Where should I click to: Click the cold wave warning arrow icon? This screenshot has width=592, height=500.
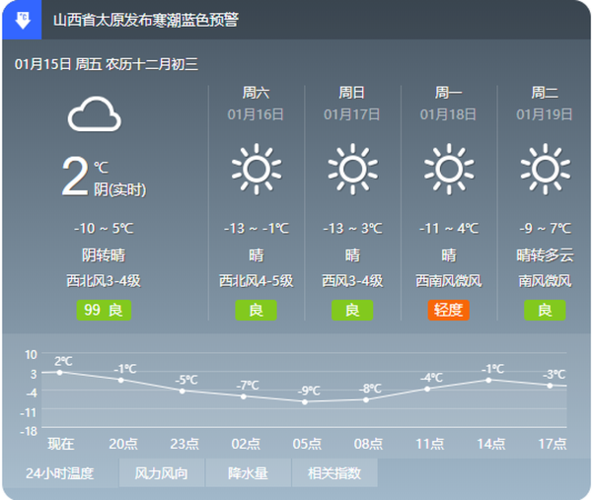(22, 20)
